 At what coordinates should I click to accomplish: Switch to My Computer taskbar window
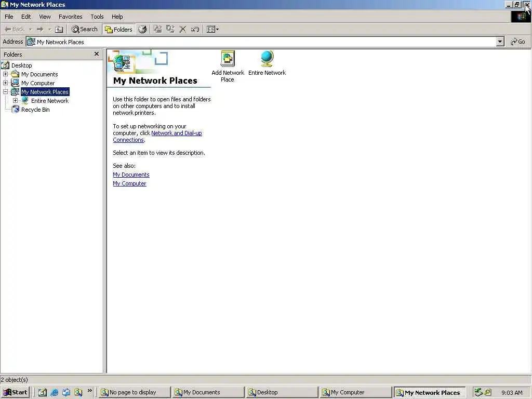[x=355, y=393]
